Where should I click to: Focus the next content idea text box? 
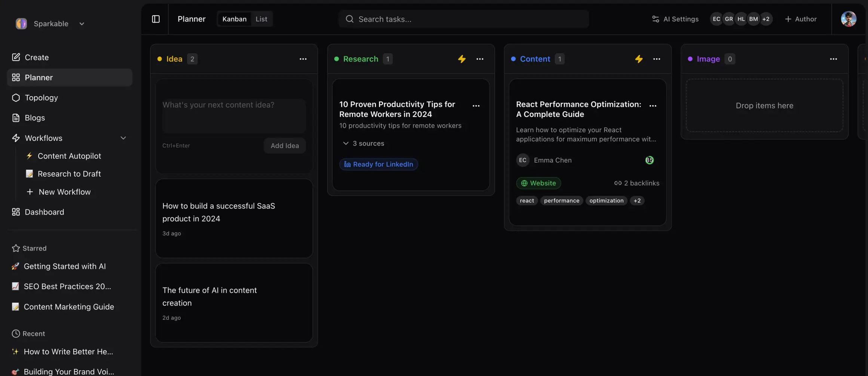pyautogui.click(x=234, y=116)
